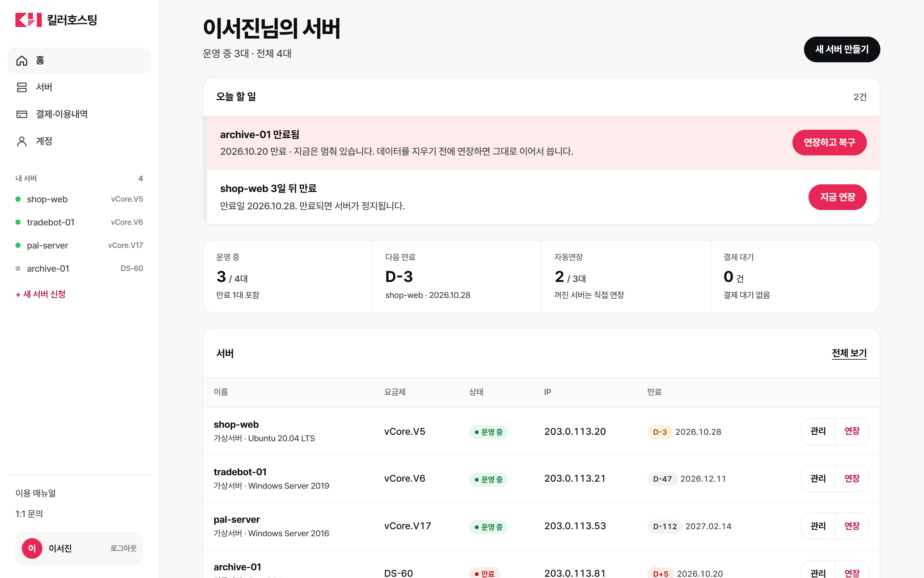This screenshot has height=578, width=924.
Task: Click the IP 203.0.113.20 cell
Action: coord(575,432)
